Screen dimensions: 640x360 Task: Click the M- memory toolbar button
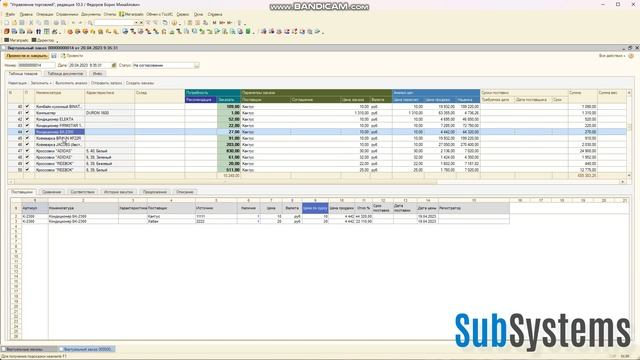[230, 22]
